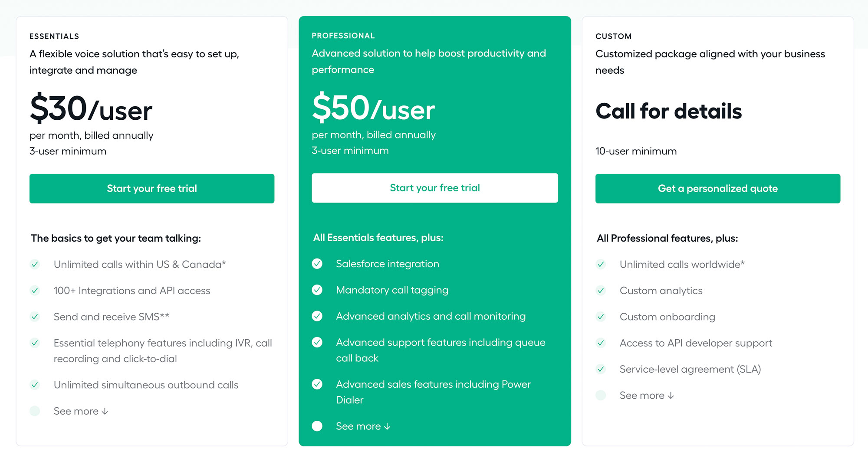The height and width of the screenshot is (465, 868).
Task: Click checkmark next to Send and receive SMS
Action: point(35,317)
